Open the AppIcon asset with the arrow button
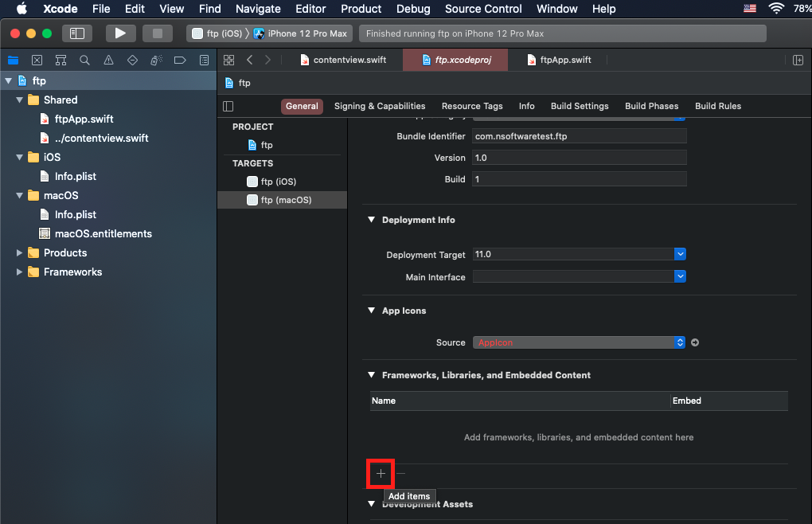 pos(695,342)
